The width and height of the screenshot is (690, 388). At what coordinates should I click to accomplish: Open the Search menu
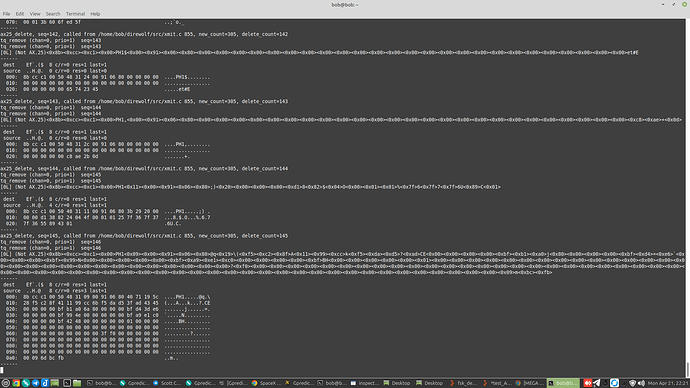click(x=53, y=14)
